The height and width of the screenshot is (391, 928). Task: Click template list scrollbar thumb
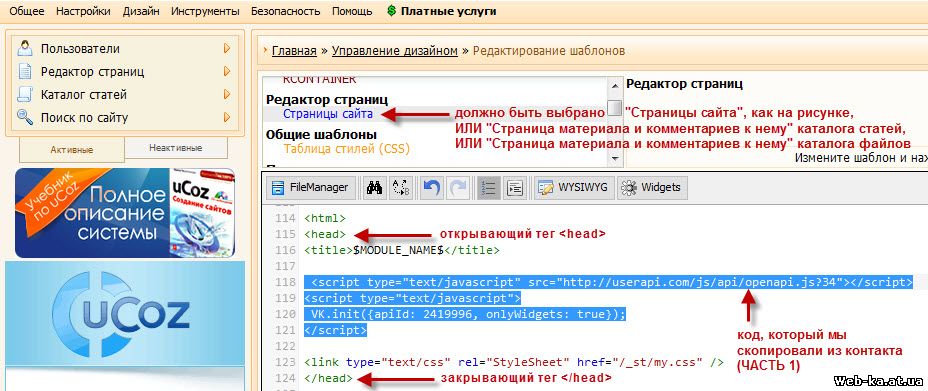click(615, 108)
